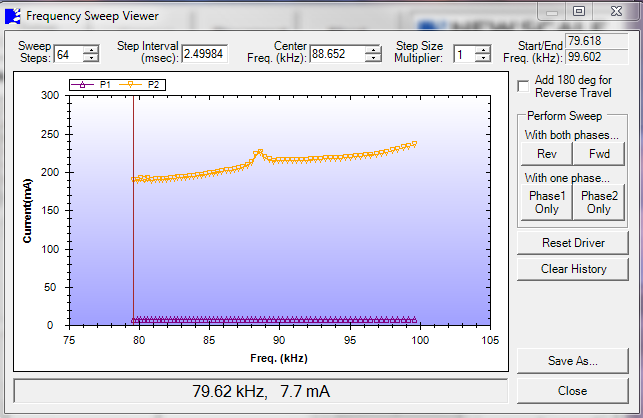
Task: Minimize the Frequency Sweep Viewer window
Action: pos(552,12)
